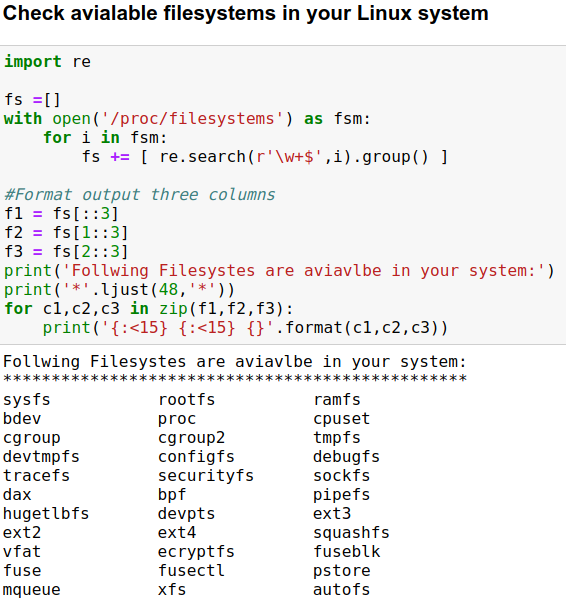Click 'bdev' in the output
The image size is (566, 604).
[22, 419]
